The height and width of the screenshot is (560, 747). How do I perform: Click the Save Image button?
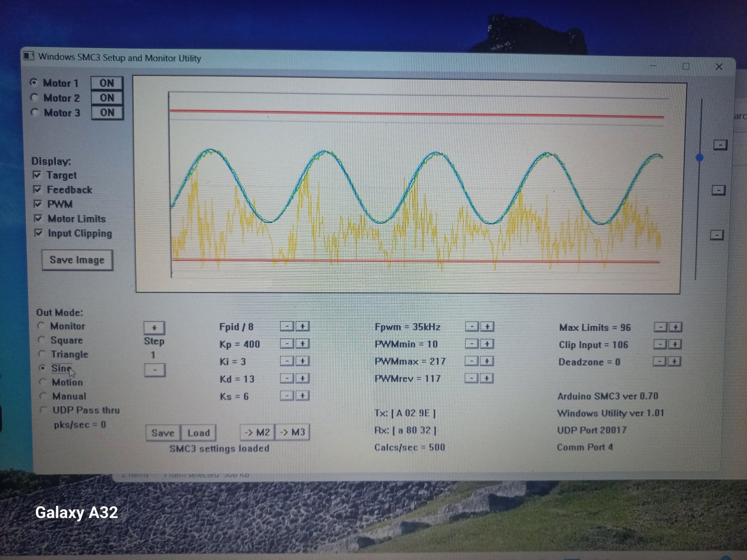click(78, 260)
